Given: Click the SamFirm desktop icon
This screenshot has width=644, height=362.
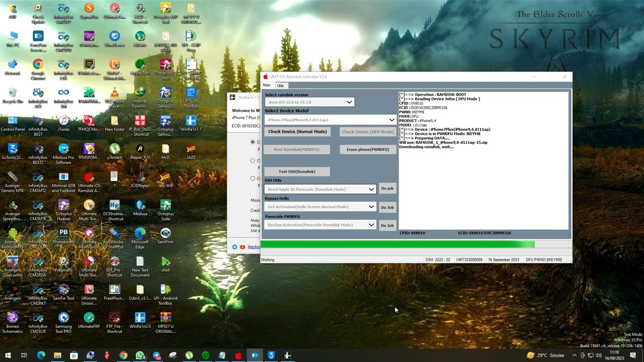Looking at the screenshot, I should click(x=166, y=236).
